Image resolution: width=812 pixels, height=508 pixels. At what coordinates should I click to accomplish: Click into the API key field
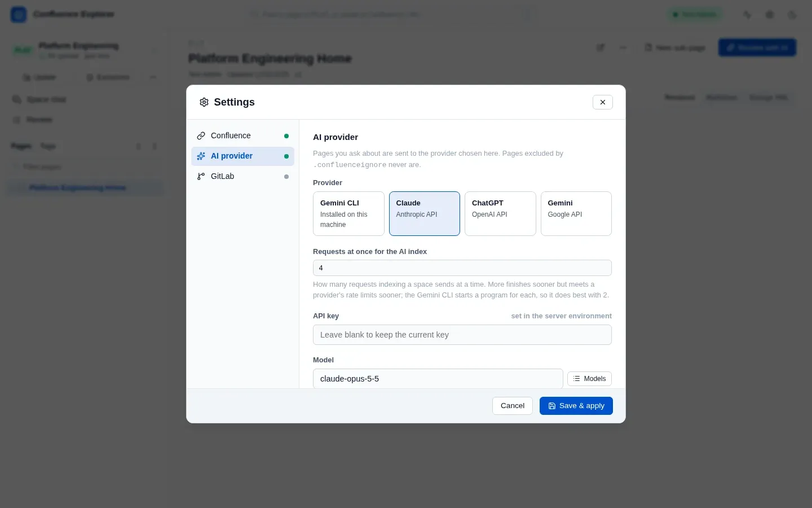(x=462, y=335)
